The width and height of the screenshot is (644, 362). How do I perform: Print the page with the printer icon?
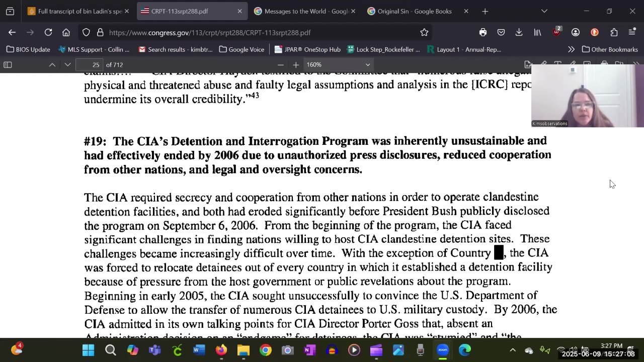(483, 32)
